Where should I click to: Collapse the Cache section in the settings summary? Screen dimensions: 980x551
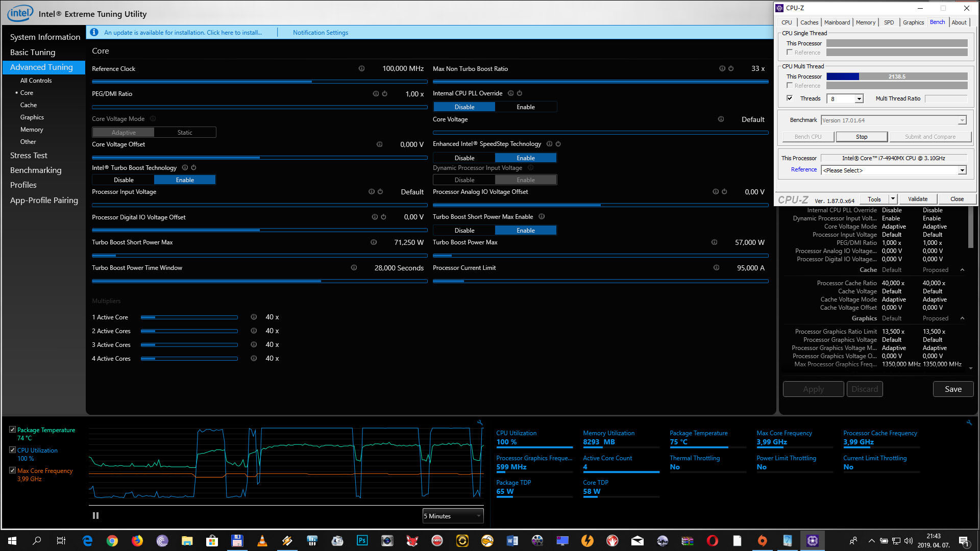tap(962, 270)
